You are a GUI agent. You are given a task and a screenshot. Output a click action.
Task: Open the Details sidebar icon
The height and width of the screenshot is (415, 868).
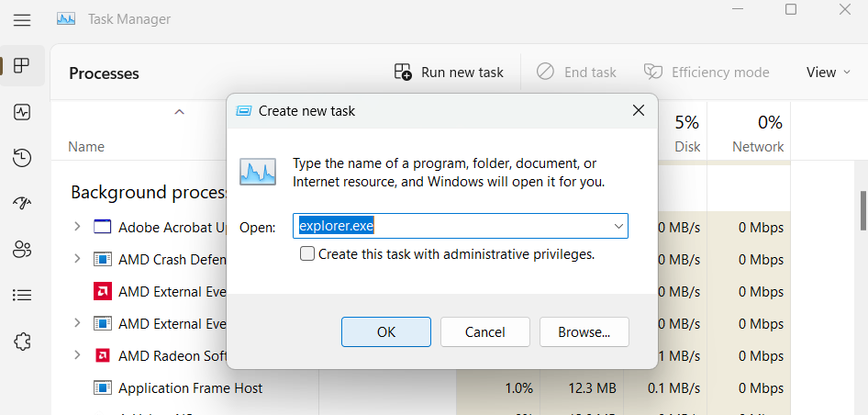point(22,295)
